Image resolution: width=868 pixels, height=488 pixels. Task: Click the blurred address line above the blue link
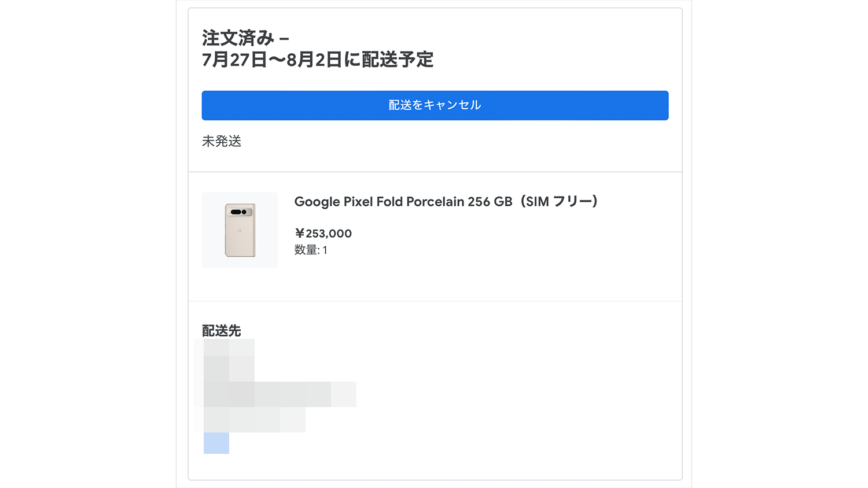(255, 420)
